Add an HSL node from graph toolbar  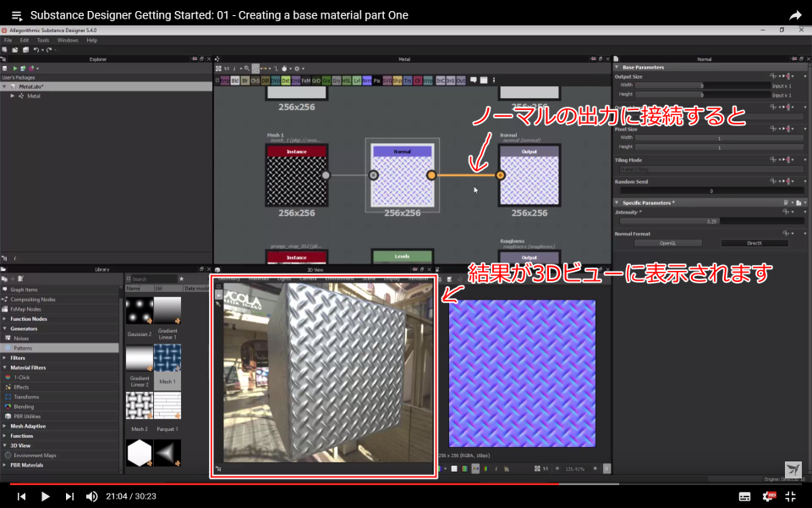tap(347, 80)
